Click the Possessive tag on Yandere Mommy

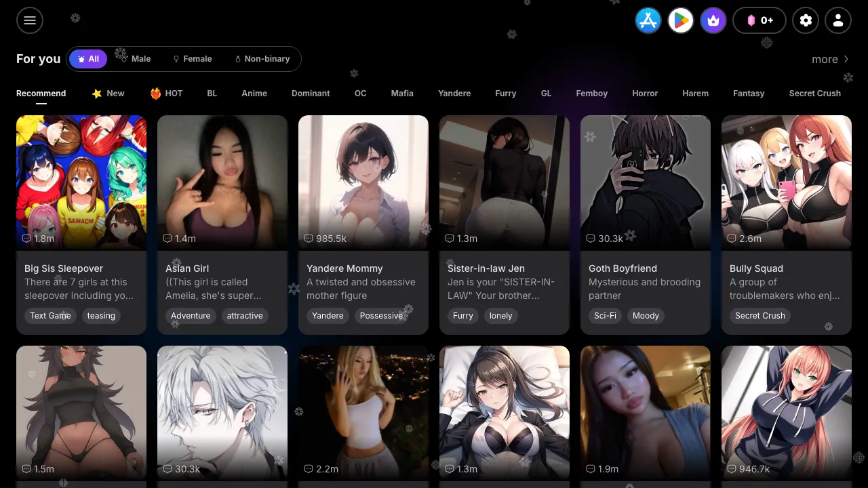381,316
